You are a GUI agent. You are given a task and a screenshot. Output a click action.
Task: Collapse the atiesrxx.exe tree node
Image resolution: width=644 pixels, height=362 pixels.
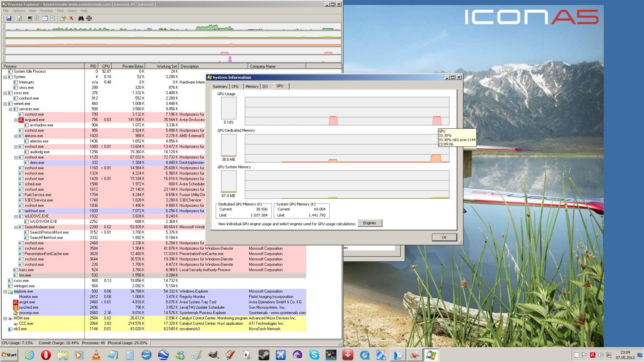coord(16,136)
